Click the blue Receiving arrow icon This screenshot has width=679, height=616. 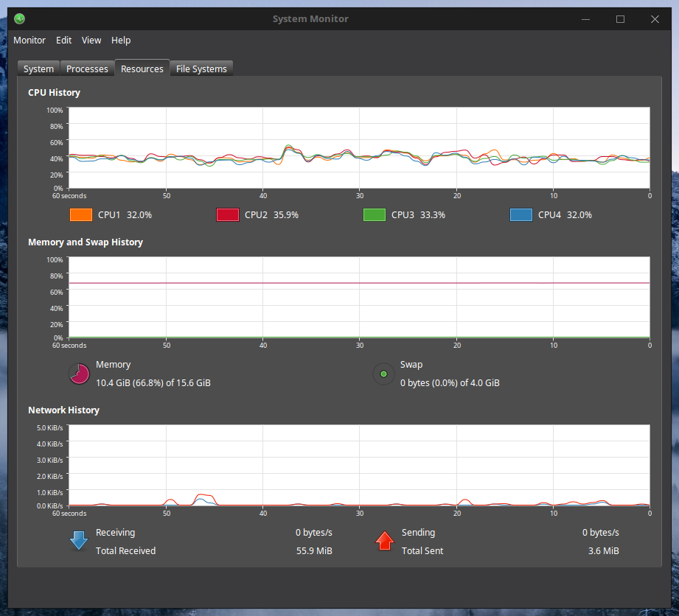79,541
